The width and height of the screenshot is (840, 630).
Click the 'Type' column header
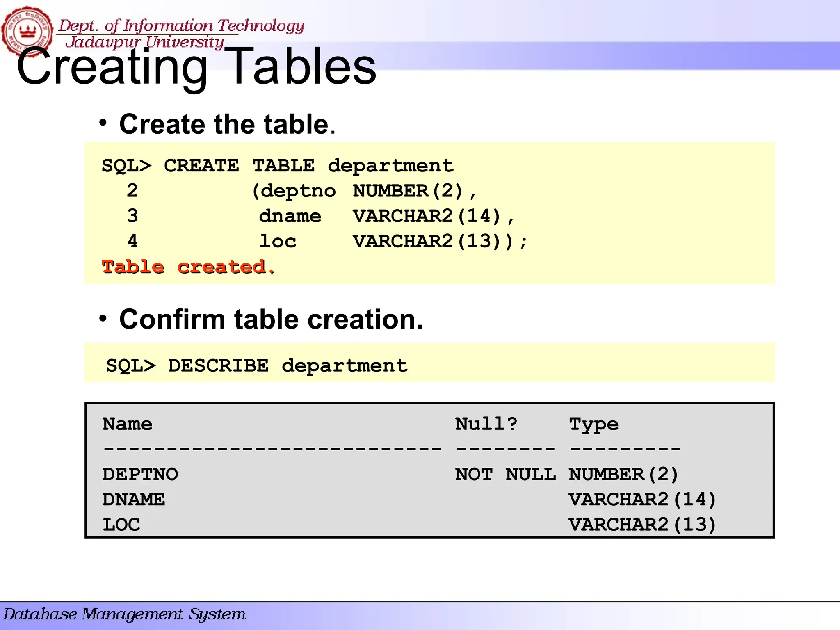pyautogui.click(x=594, y=425)
